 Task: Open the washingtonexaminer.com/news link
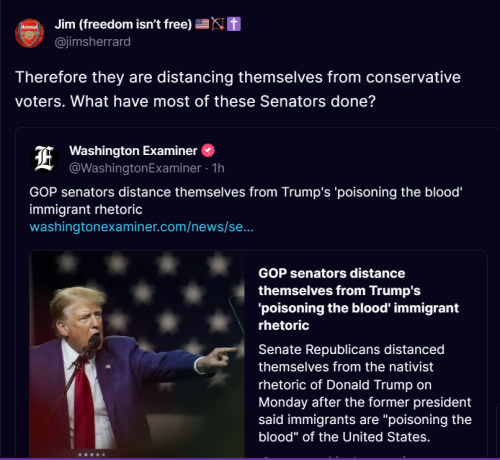[x=141, y=227]
